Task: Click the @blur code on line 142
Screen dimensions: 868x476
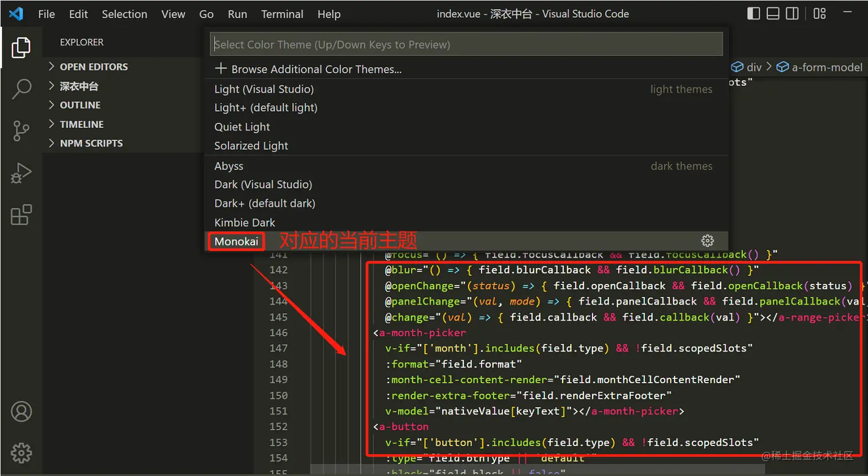Action: coord(572,270)
